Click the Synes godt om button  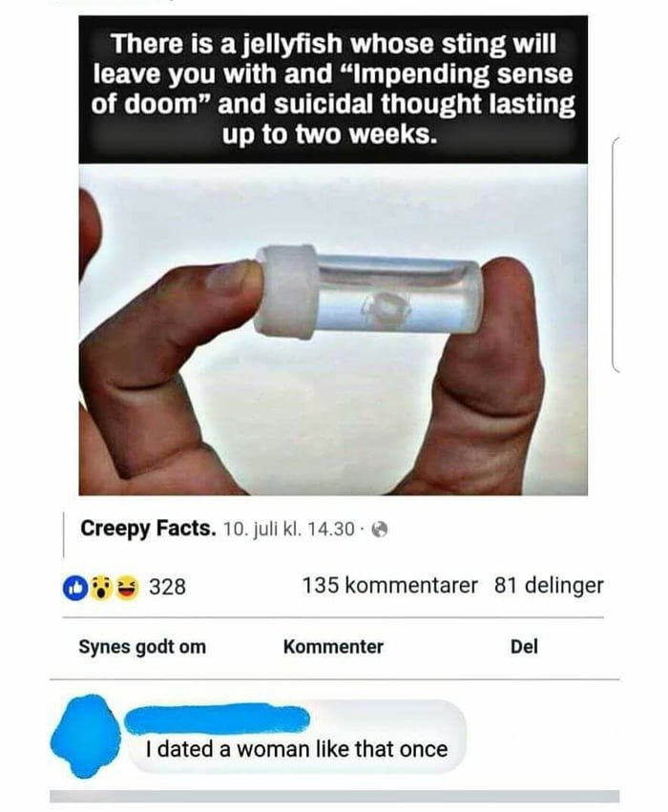(142, 647)
